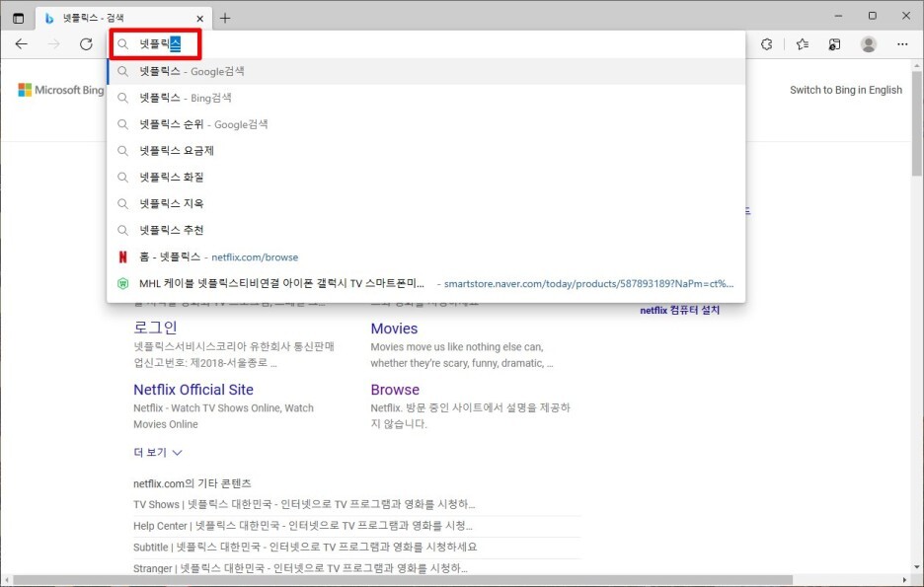The width and height of the screenshot is (924, 587).
Task: Open the tab actions menu icon
Action: [19, 19]
